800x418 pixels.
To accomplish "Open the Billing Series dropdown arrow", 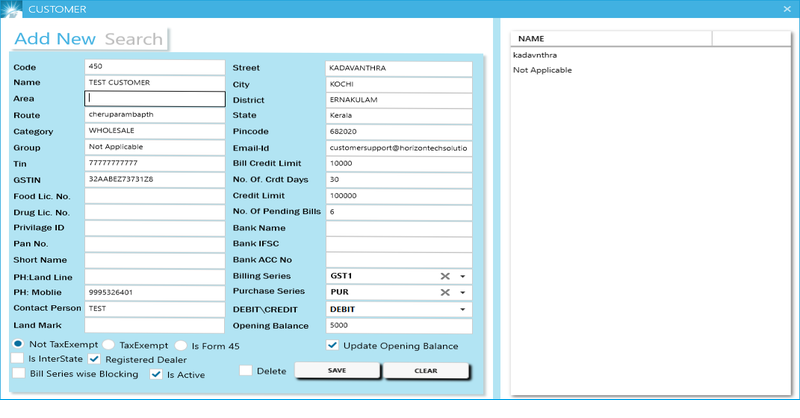I will (x=462, y=276).
